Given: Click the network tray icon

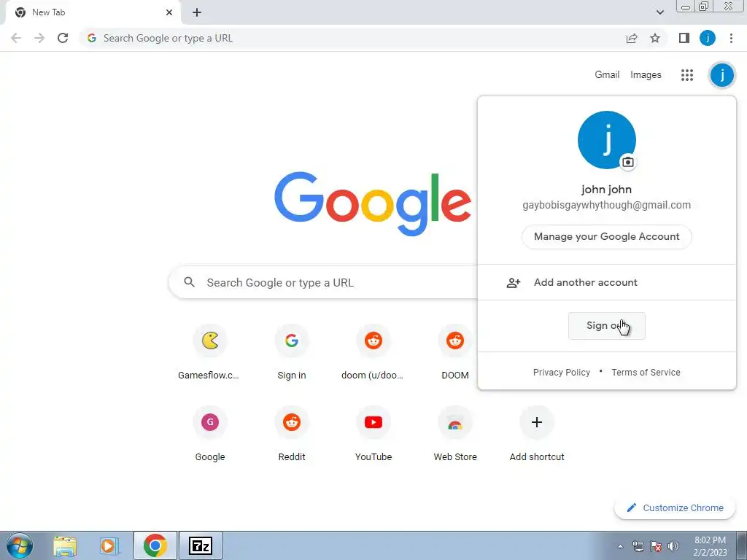Looking at the screenshot, I should [x=638, y=546].
